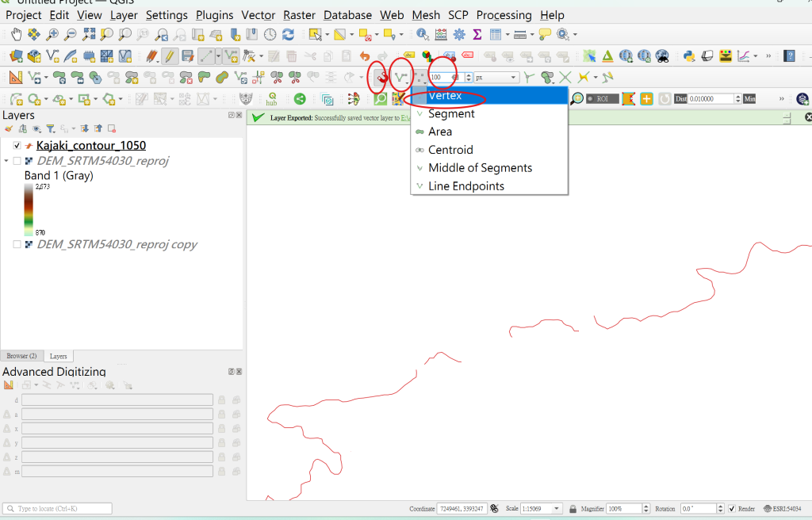Toggle Editing with the yellow pencil icon
The height and width of the screenshot is (520, 812).
pyautogui.click(x=169, y=56)
